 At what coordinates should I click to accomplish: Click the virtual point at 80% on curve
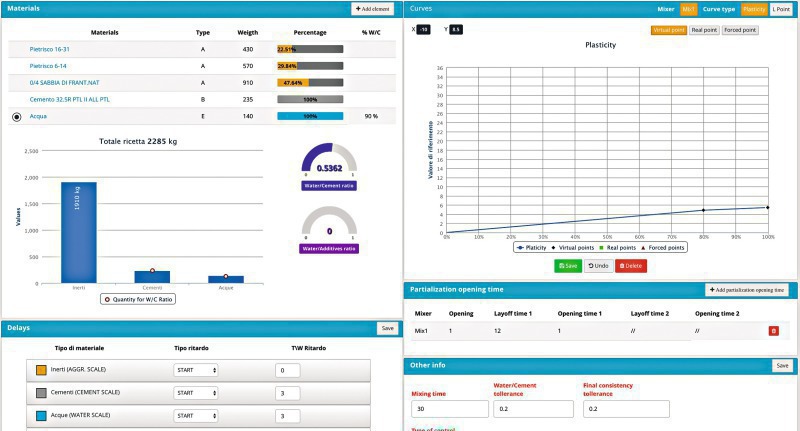tap(704, 210)
